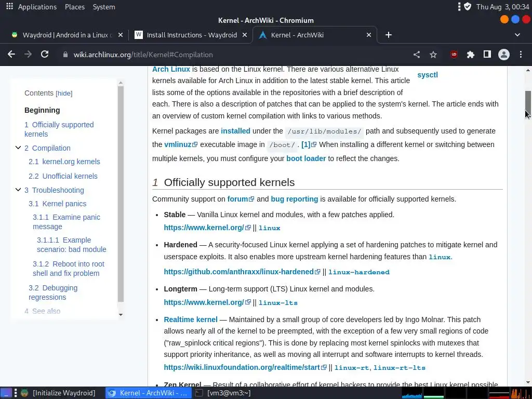
Task: Open the System menu
Action: pyautogui.click(x=104, y=7)
